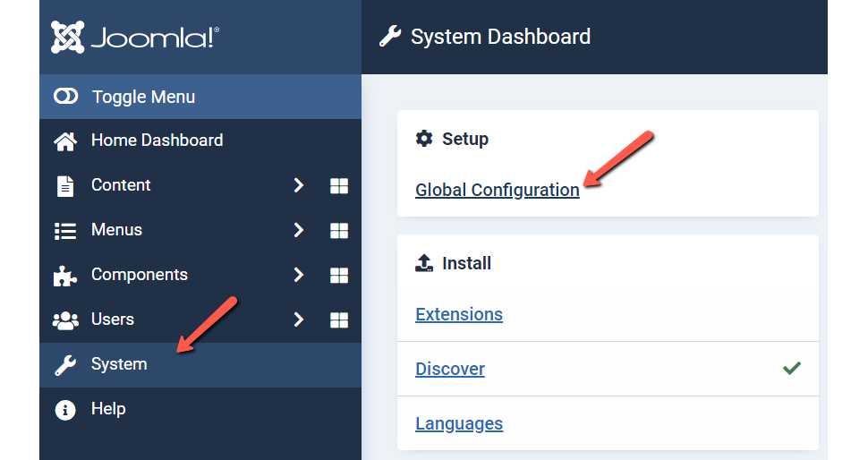This screenshot has width=868, height=460.
Task: Open the Users dashboard grid icon
Action: 339,320
